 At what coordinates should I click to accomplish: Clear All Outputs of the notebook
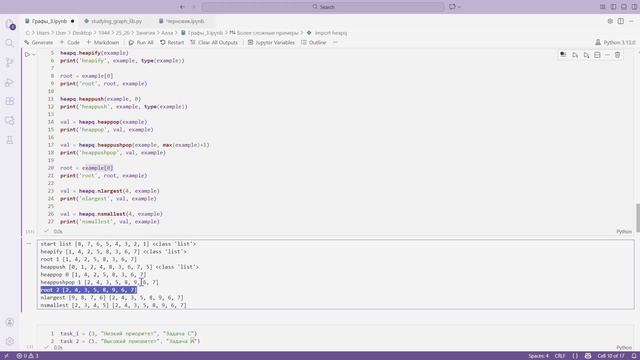coord(214,42)
